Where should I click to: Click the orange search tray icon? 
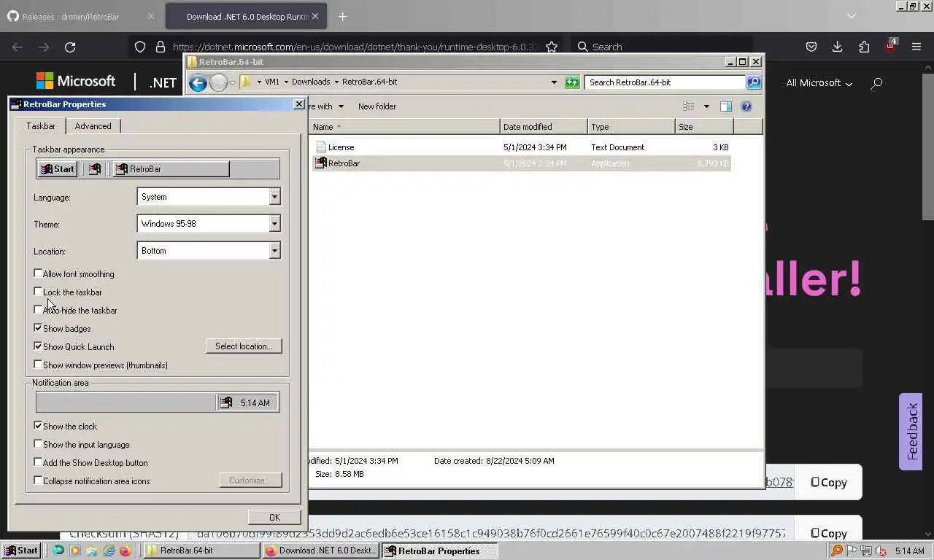[x=837, y=551]
